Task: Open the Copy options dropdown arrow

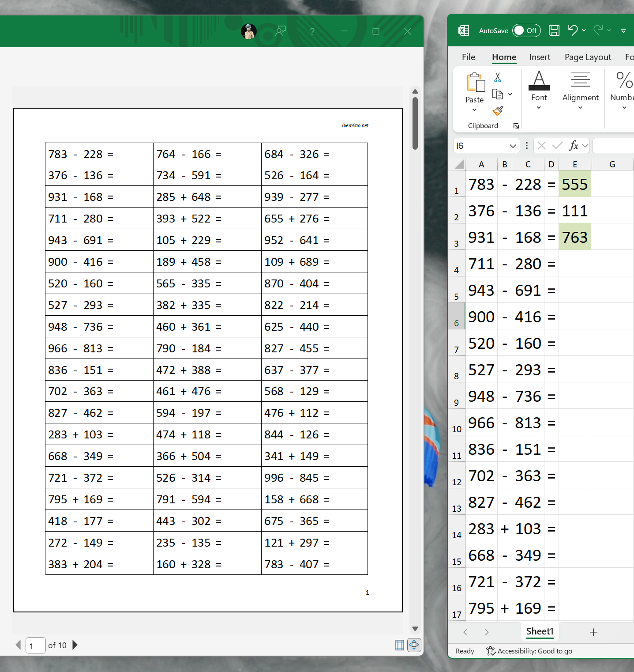Action: click(x=510, y=94)
